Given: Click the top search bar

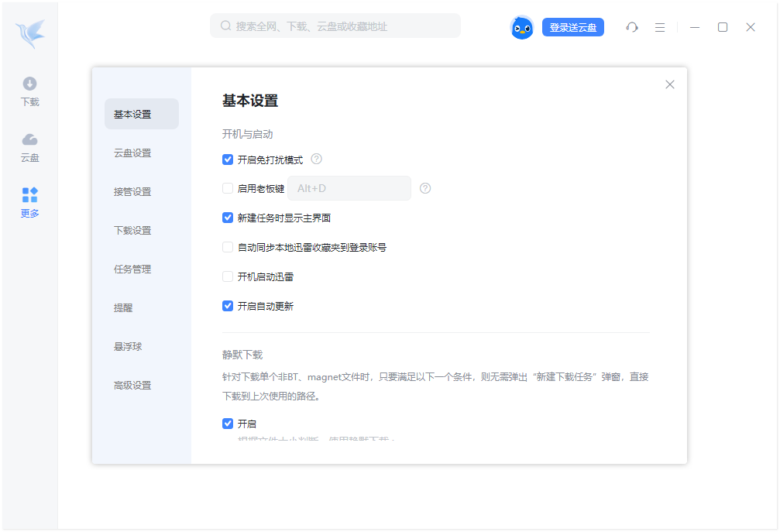Looking at the screenshot, I should (x=335, y=26).
